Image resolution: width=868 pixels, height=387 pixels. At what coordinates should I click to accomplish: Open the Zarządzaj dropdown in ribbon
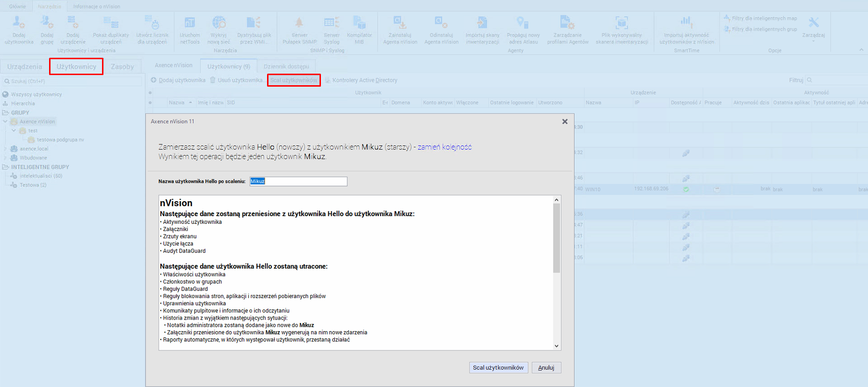813,30
